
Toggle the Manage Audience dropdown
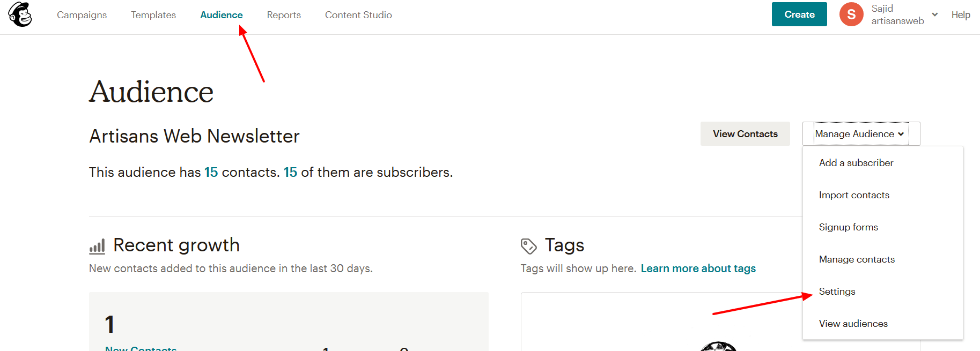tap(861, 134)
